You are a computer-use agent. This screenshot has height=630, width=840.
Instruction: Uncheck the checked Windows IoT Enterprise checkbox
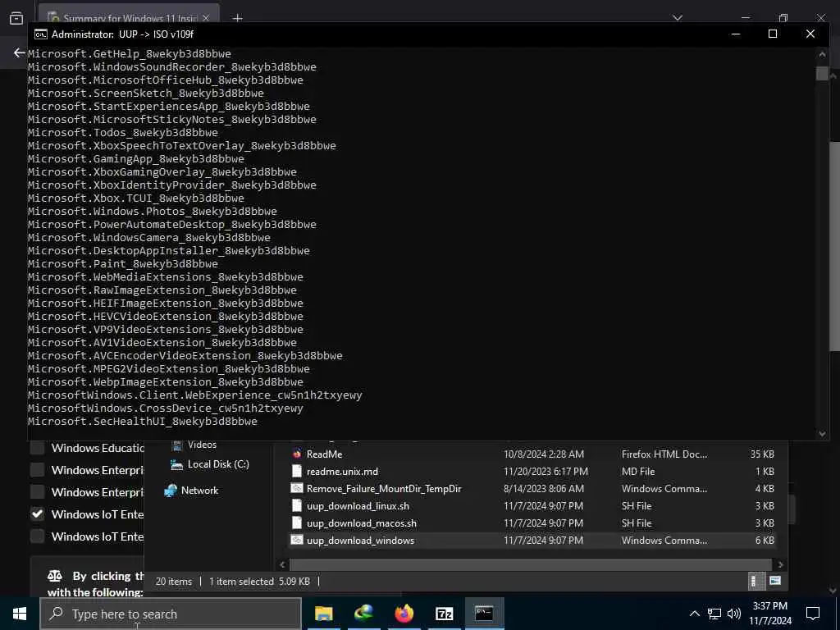tap(37, 514)
